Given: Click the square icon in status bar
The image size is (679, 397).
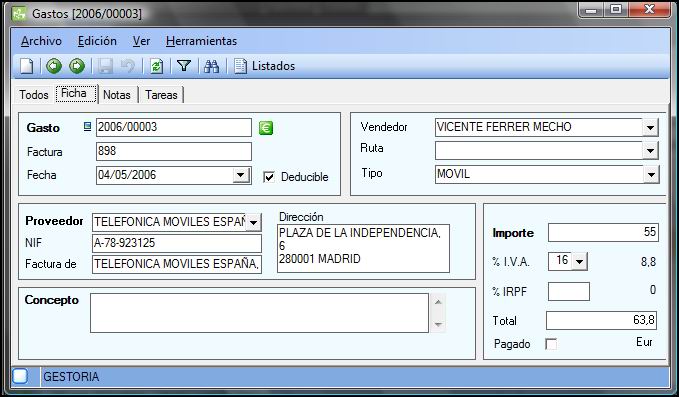Looking at the screenshot, I should point(20,376).
